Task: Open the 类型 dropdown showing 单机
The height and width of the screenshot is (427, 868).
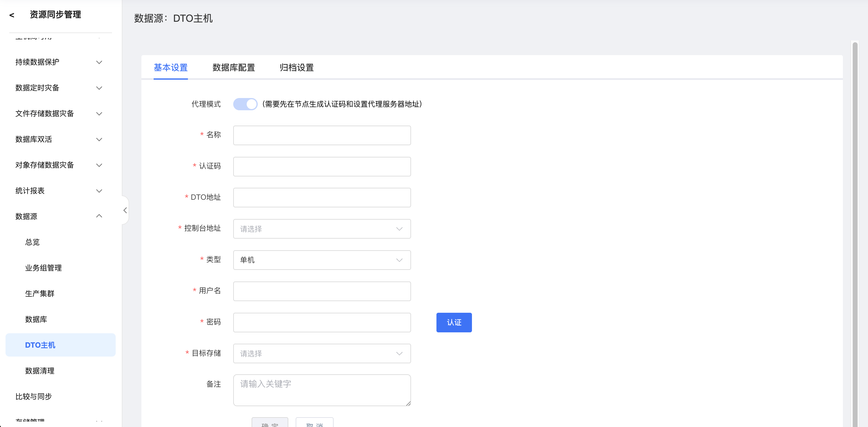Action: click(321, 260)
